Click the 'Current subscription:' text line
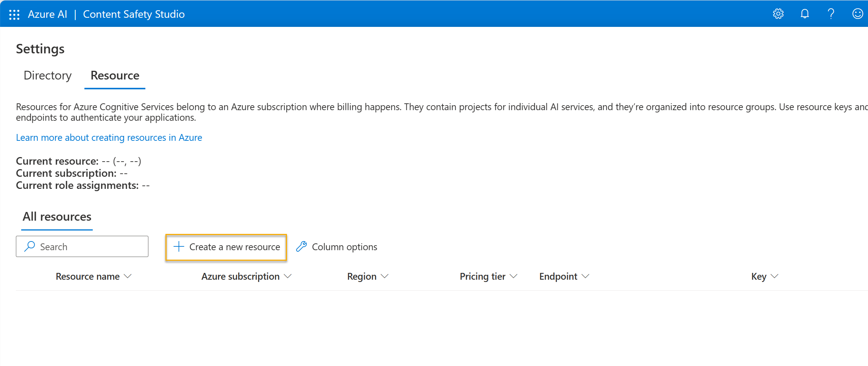Viewport: 868px width, 366px height. click(x=72, y=173)
